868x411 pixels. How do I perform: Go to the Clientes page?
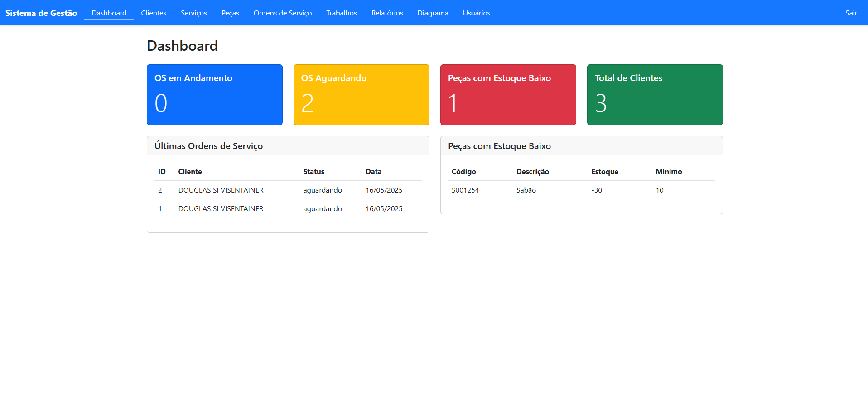(x=154, y=13)
